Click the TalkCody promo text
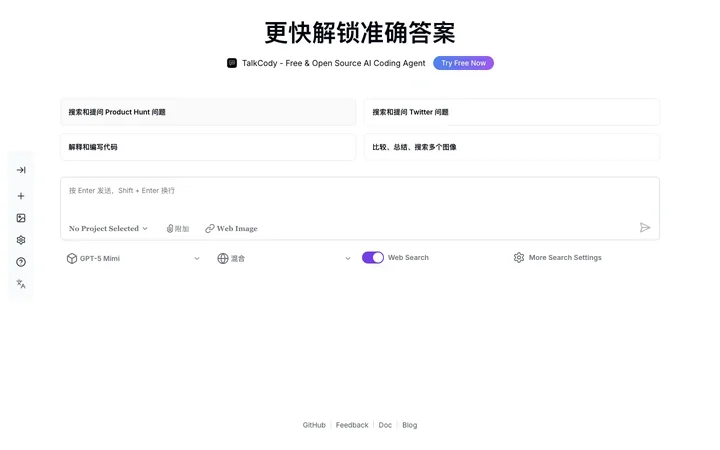Screen dimensions: 720x450 [x=333, y=63]
